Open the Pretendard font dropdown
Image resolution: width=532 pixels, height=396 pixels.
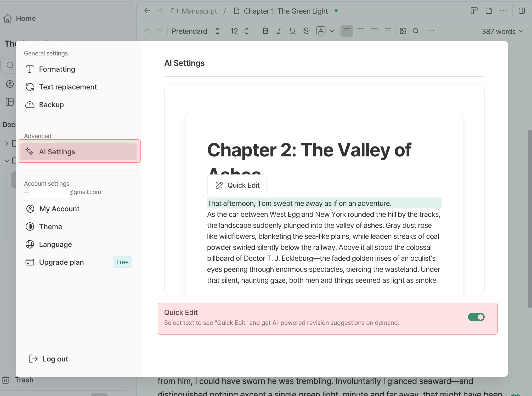[196, 31]
